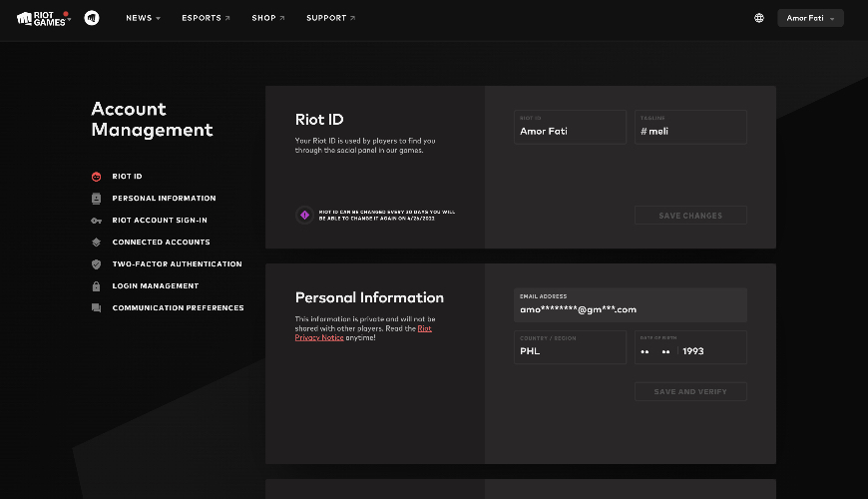The height and width of the screenshot is (499, 868).
Task: Go to Two-Factor Authentication section
Action: click(x=178, y=264)
